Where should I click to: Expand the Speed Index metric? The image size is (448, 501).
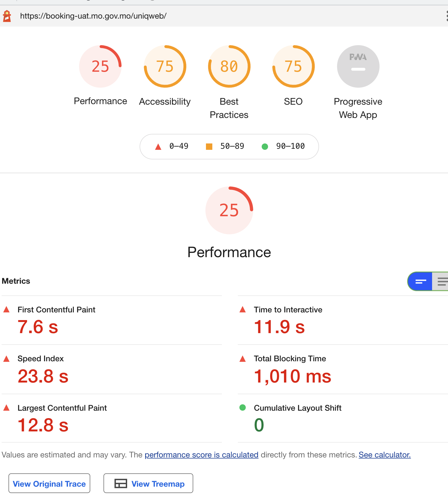(x=41, y=359)
